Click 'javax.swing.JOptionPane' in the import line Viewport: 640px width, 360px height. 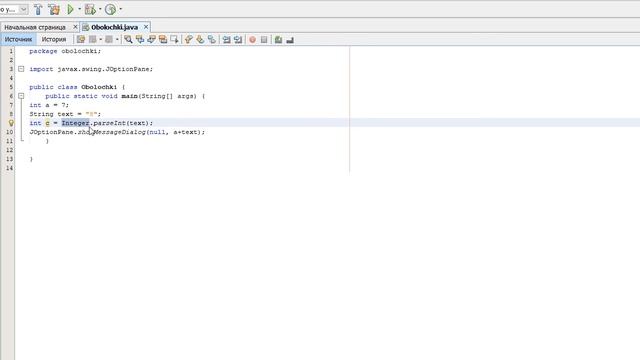(104, 69)
